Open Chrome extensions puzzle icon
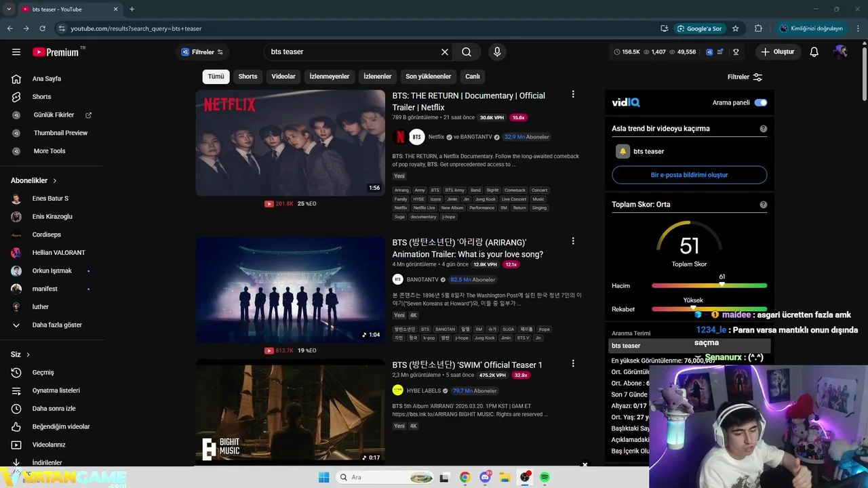This screenshot has width=868, height=488. click(x=758, y=28)
